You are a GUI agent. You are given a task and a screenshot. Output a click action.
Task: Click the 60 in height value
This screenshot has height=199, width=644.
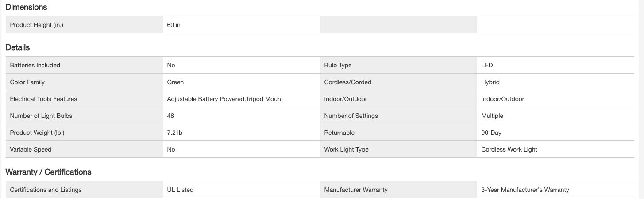pos(174,25)
